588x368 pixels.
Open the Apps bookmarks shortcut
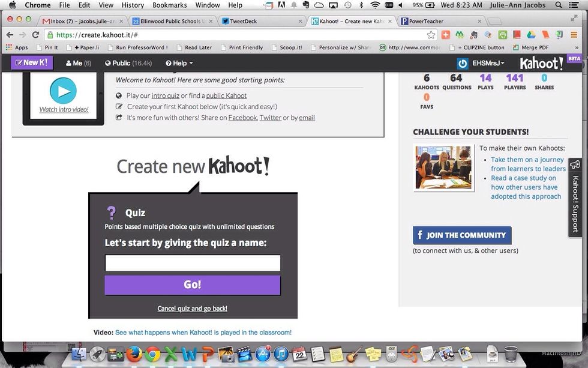click(17, 47)
